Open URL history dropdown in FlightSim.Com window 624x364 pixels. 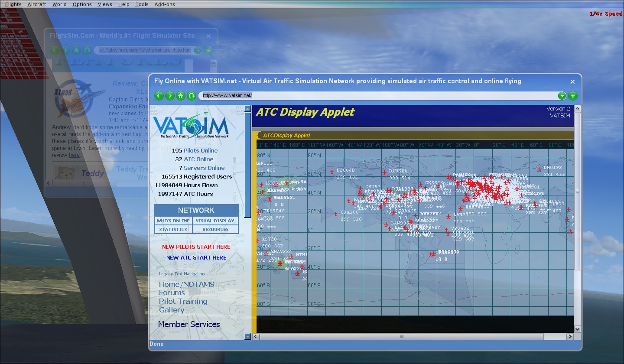coord(198,50)
